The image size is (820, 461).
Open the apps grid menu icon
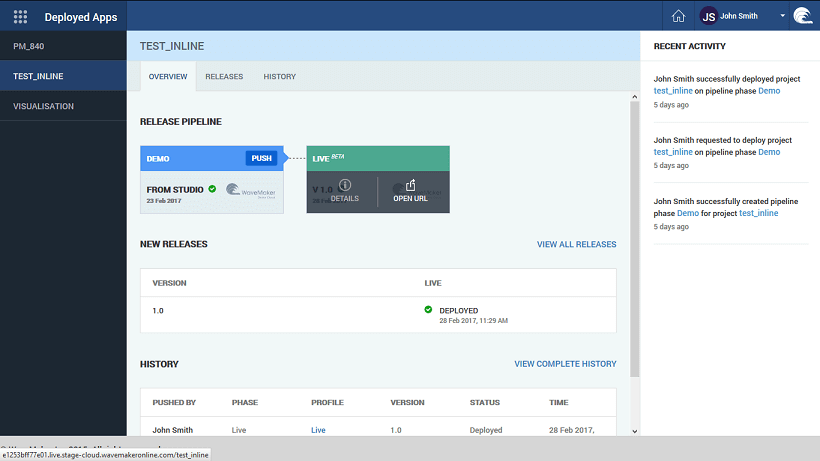pos(20,16)
